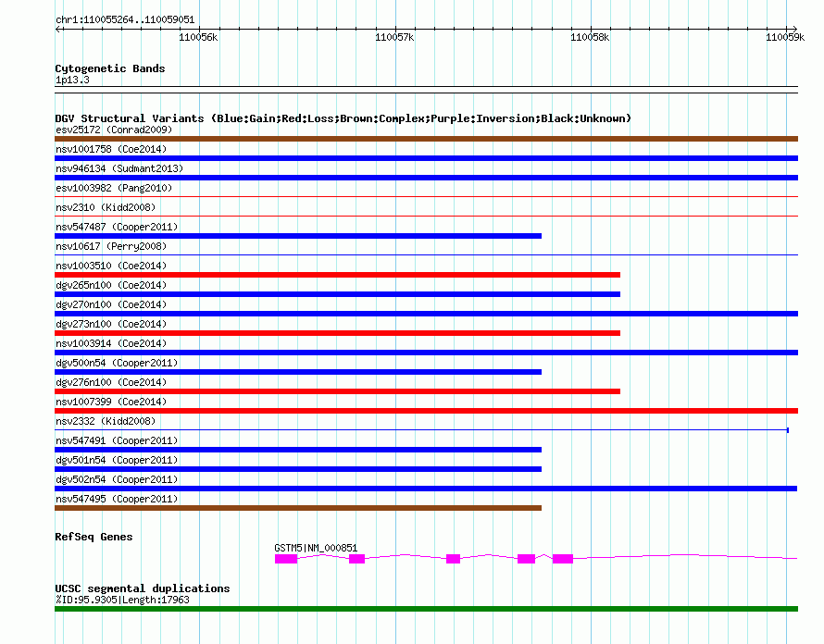The image size is (824, 644).
Task: Open the RefSeq Genes track title
Action: point(94,537)
